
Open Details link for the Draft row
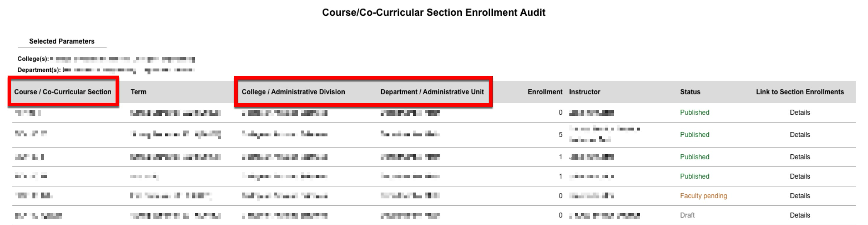800,215
